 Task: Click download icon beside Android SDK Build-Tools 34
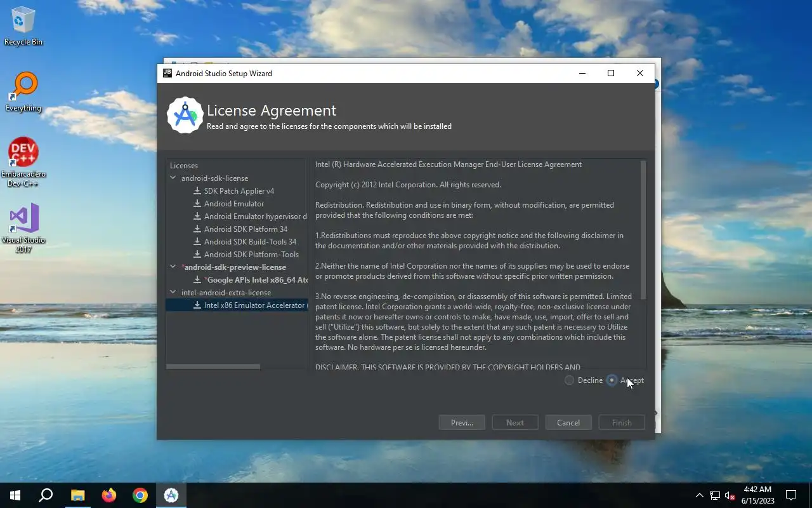[x=197, y=242]
